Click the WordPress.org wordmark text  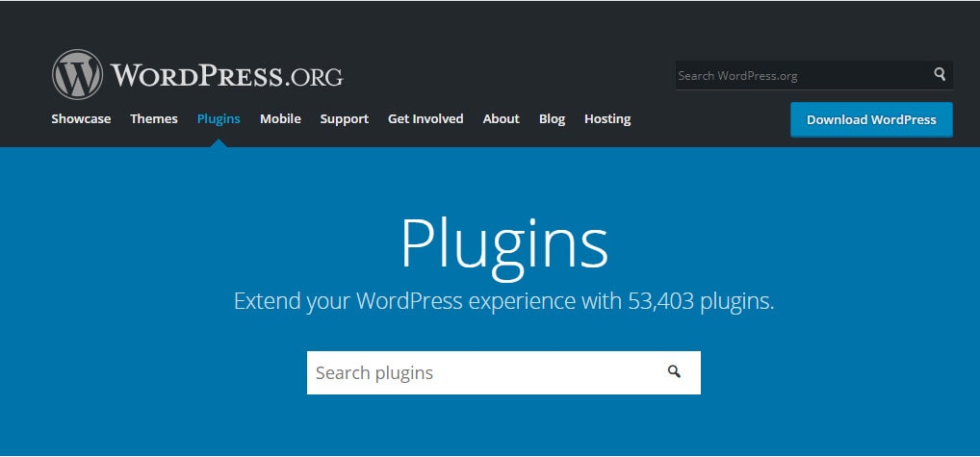(227, 76)
